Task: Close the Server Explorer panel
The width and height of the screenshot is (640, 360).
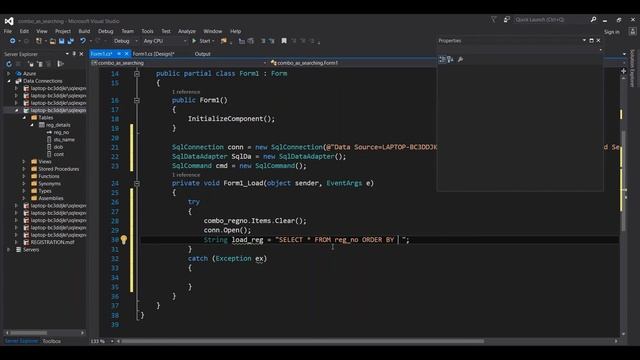Action: (x=81, y=54)
